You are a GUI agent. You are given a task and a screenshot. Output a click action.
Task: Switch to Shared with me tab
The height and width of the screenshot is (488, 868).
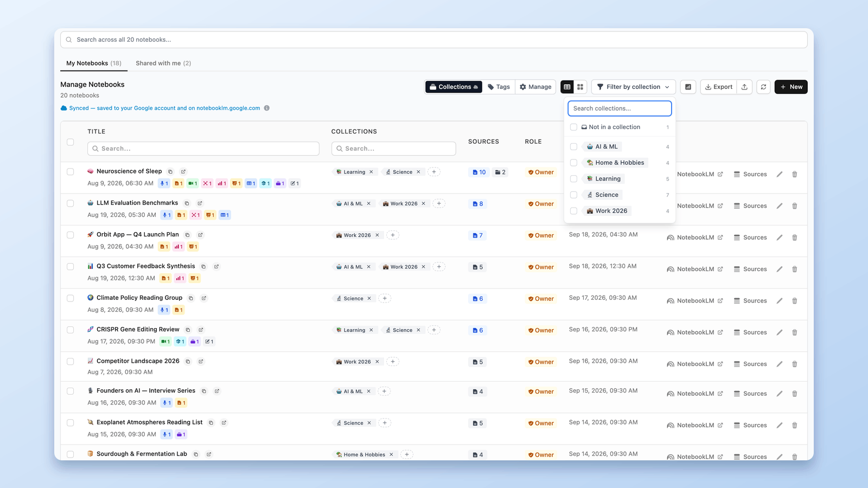pos(163,63)
